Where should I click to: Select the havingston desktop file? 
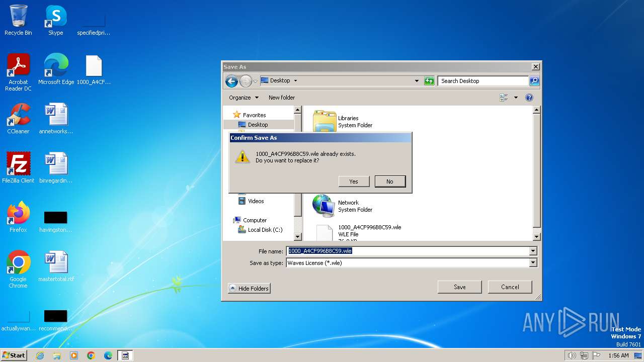pos(56,221)
